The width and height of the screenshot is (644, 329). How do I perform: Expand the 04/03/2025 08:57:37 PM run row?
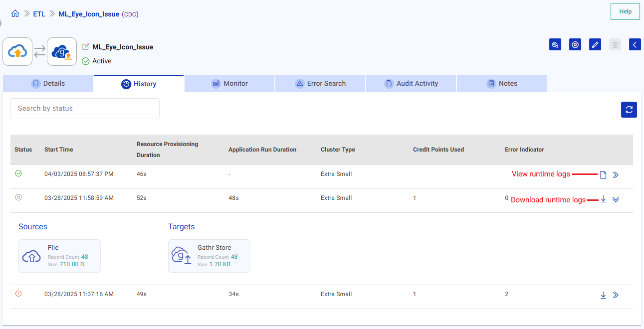click(616, 175)
